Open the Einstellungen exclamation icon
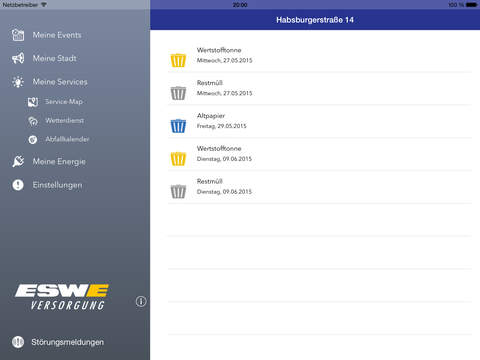Screen dimensions: 480x360 click(18, 185)
